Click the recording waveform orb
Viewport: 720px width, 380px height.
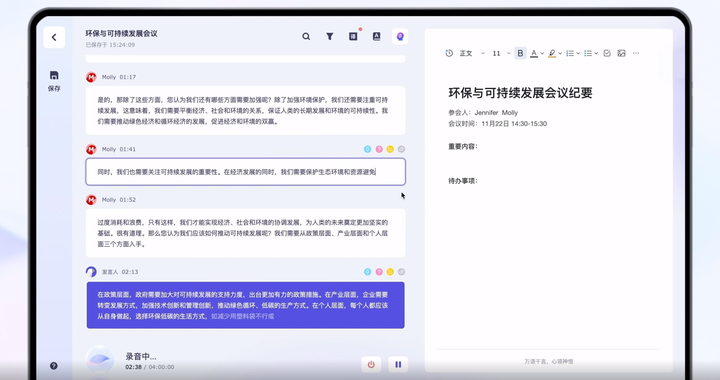pyautogui.click(x=100, y=359)
